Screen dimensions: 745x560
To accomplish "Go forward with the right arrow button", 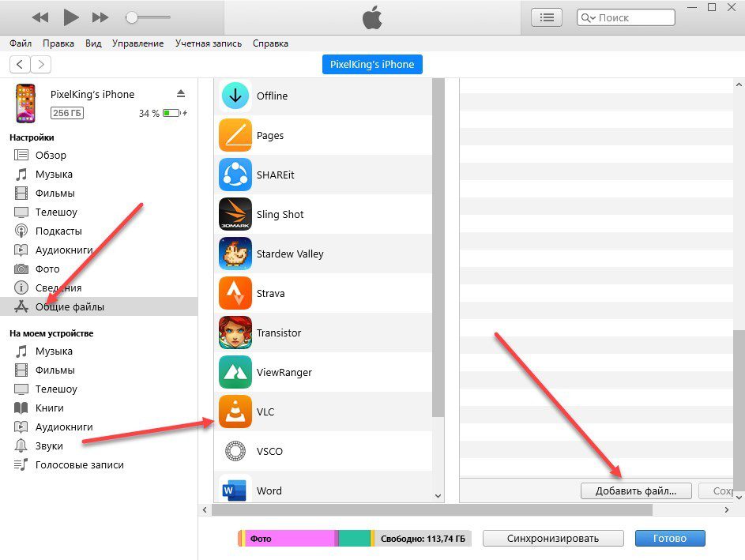I will pos(41,64).
